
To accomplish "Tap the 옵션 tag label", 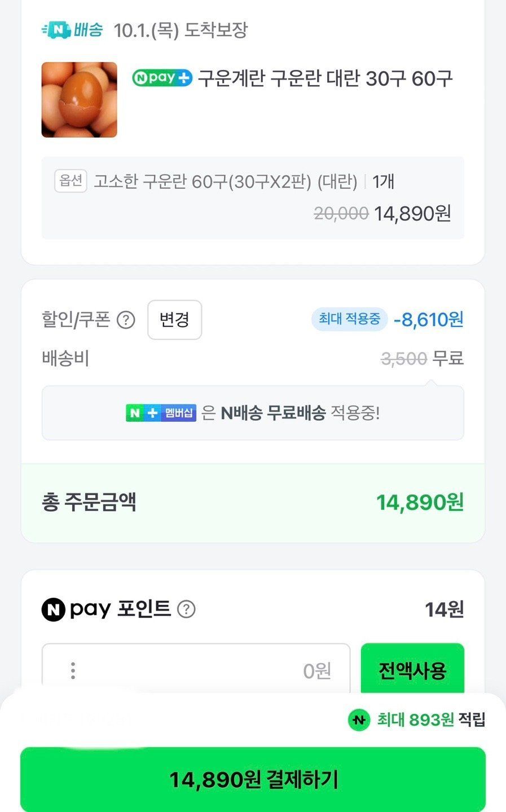I will [x=71, y=181].
